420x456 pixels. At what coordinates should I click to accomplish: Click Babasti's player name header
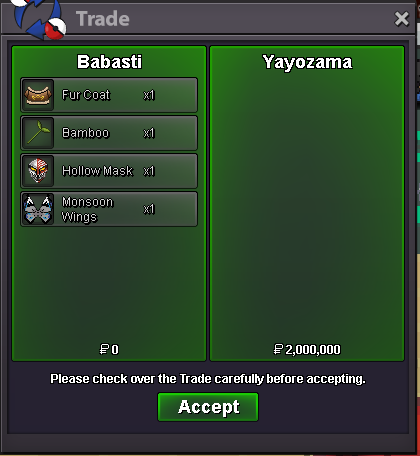tap(109, 62)
